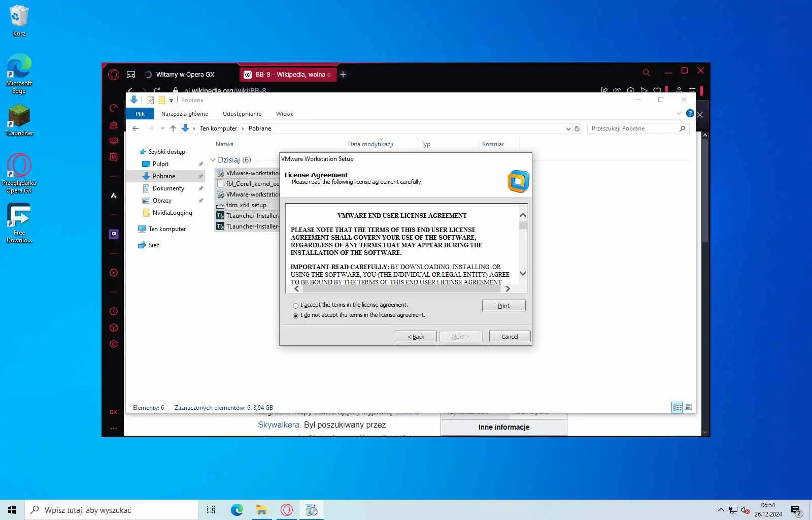Switch to BB-8 Wikipedia browser tab
This screenshot has width=812, height=520.
(287, 75)
